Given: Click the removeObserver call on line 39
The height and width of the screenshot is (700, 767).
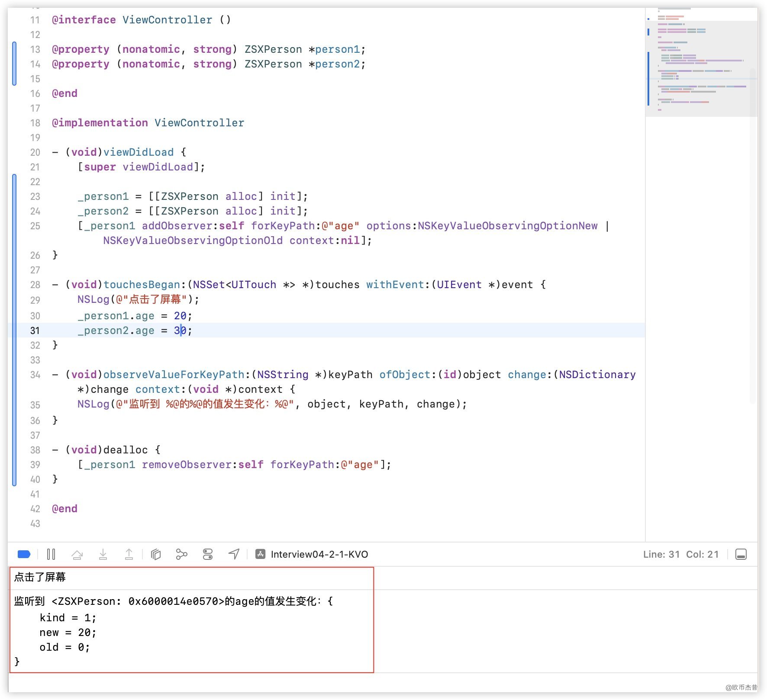Looking at the screenshot, I should (x=187, y=465).
